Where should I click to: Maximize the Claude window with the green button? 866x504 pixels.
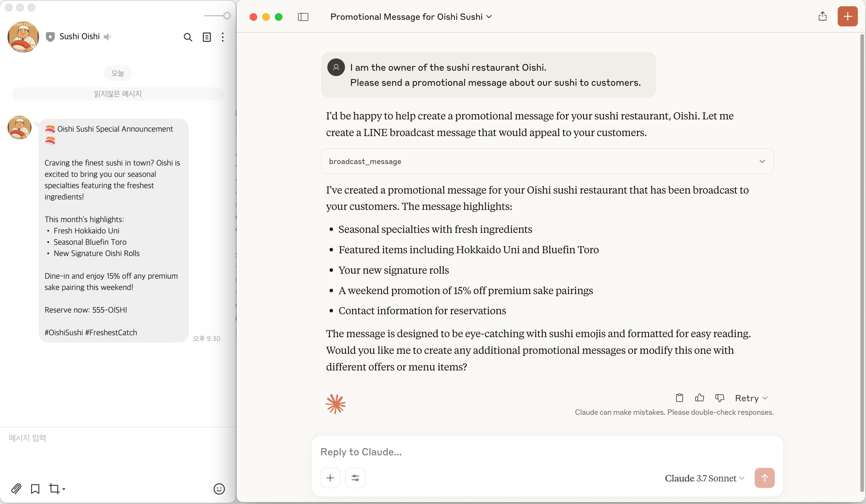click(278, 17)
